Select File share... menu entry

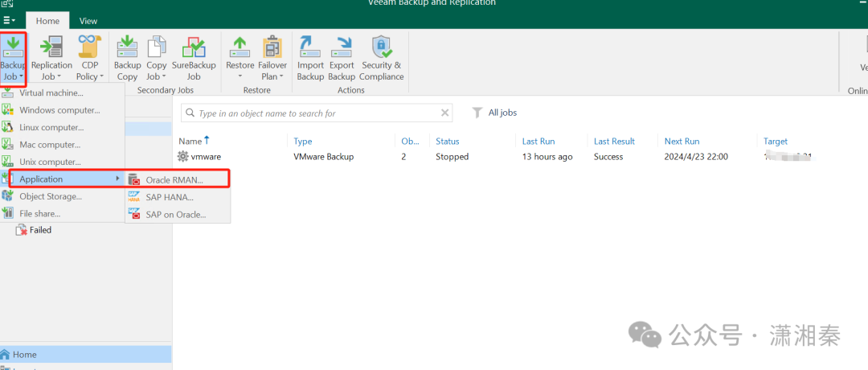point(63,213)
